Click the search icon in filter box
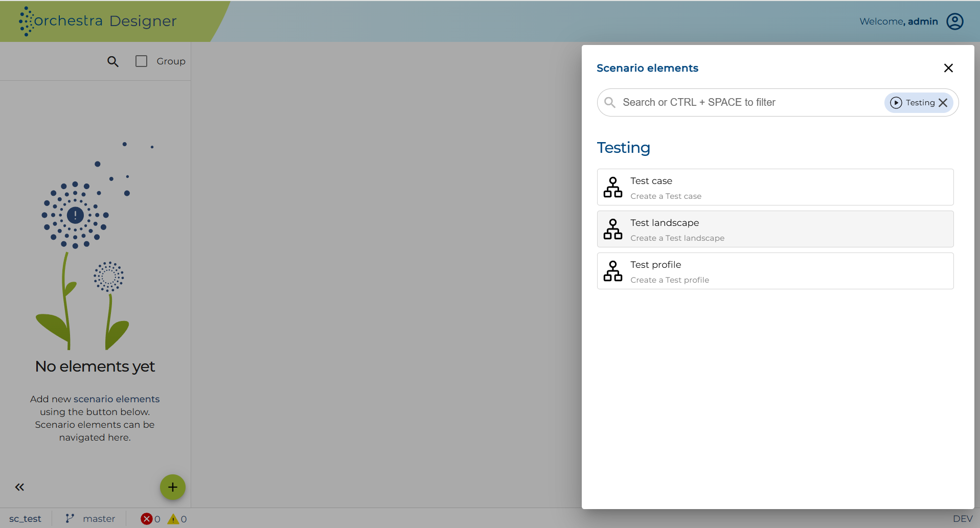This screenshot has width=980, height=528. pyautogui.click(x=610, y=102)
